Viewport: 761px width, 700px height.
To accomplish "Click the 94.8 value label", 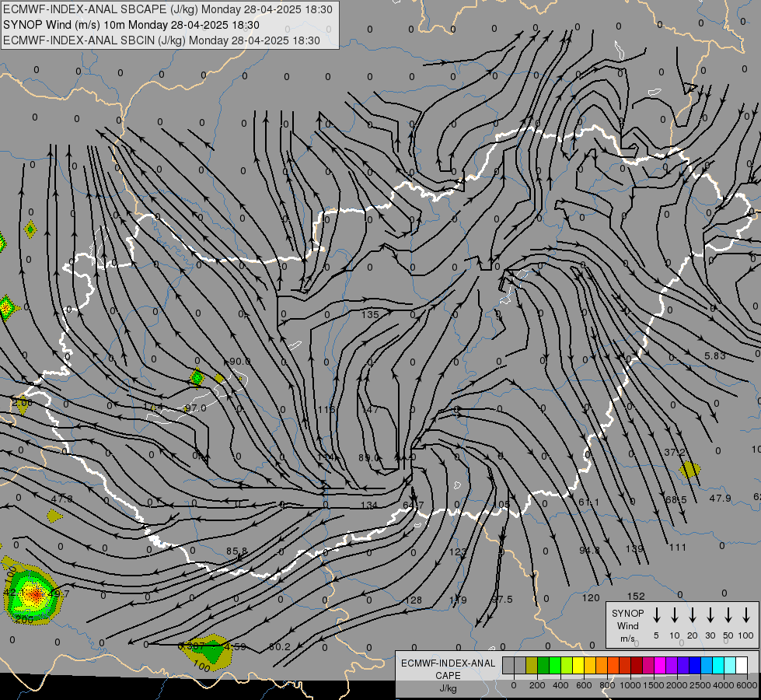I will 590,550.
